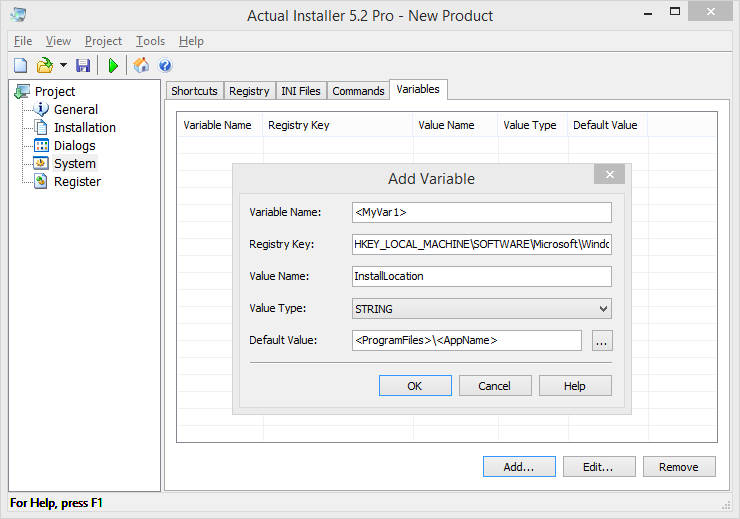Open the Project menu

click(x=103, y=41)
